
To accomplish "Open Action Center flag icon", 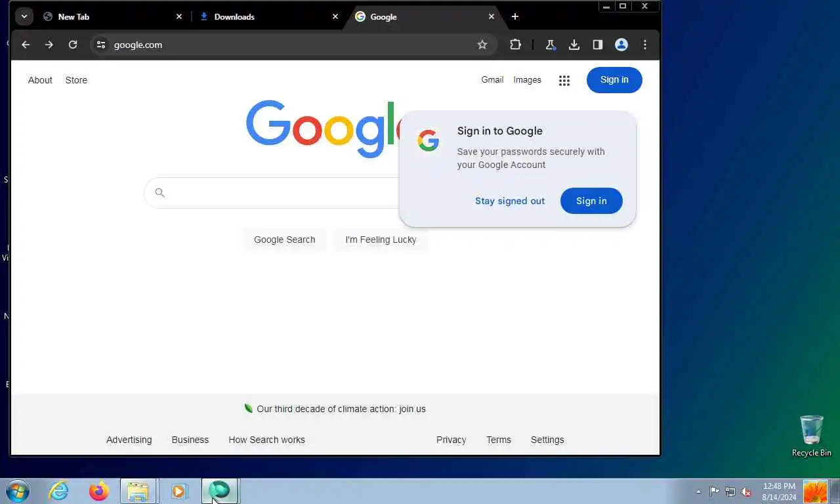I will pos(715,492).
